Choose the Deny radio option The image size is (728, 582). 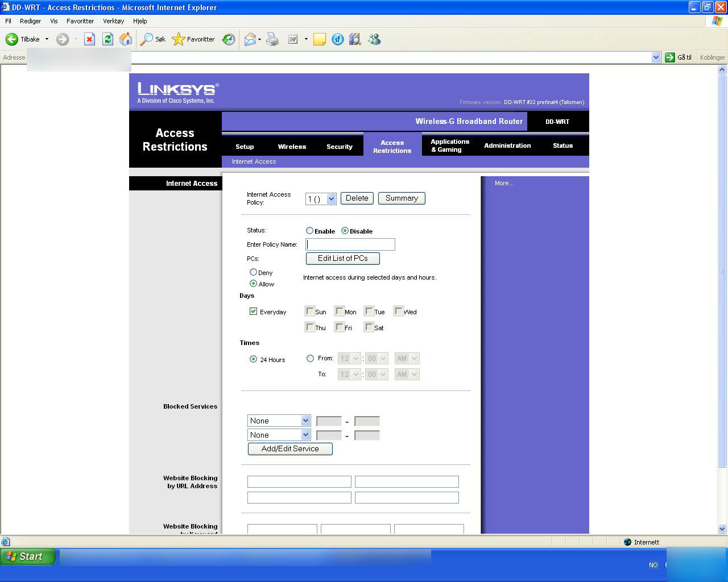[253, 272]
